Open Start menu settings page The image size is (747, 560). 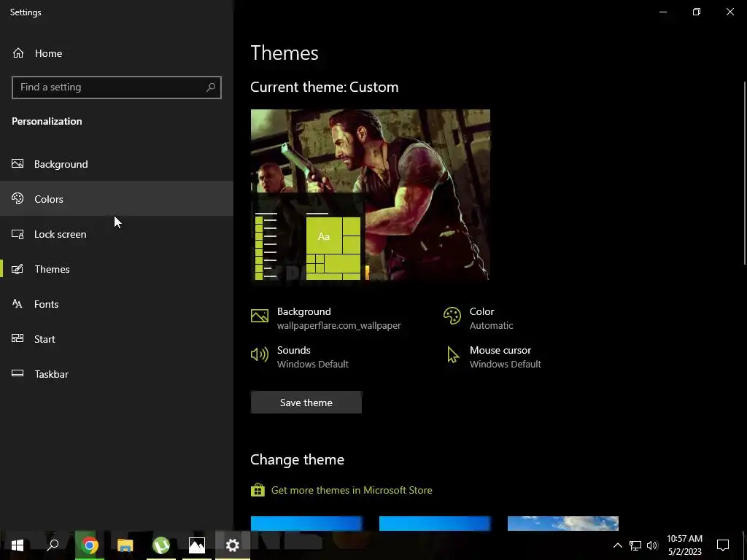coord(117,339)
